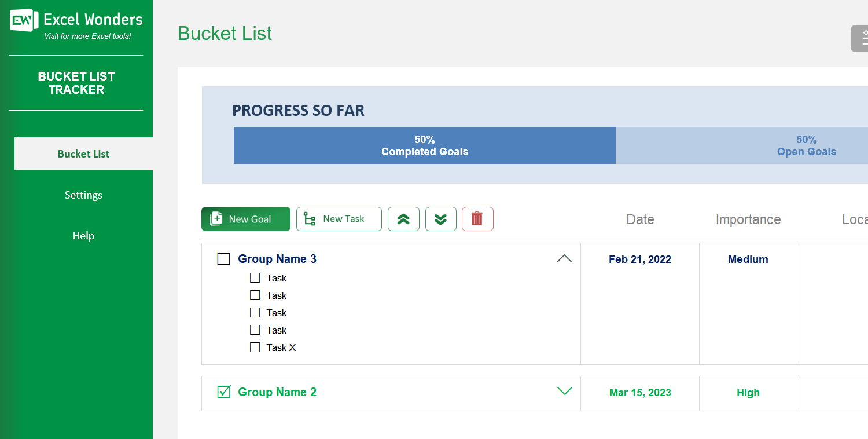Uncheck the completed Group Name 2 checkbox
Image resolution: width=868 pixels, height=439 pixels.
point(223,392)
